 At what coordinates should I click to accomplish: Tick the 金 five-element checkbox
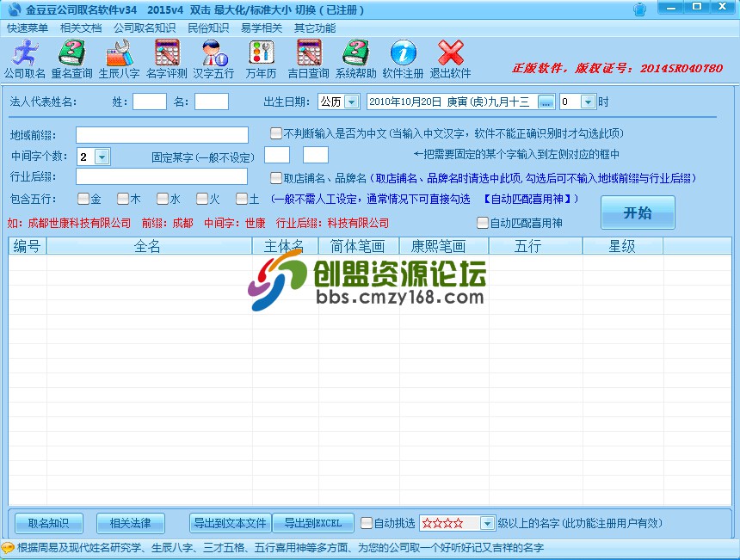[x=83, y=199]
